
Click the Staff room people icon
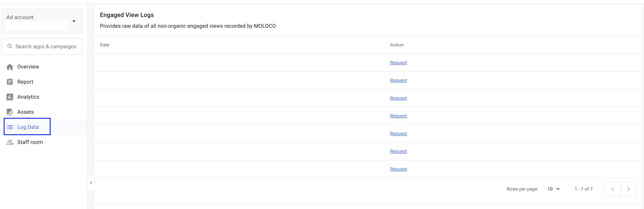pyautogui.click(x=10, y=142)
